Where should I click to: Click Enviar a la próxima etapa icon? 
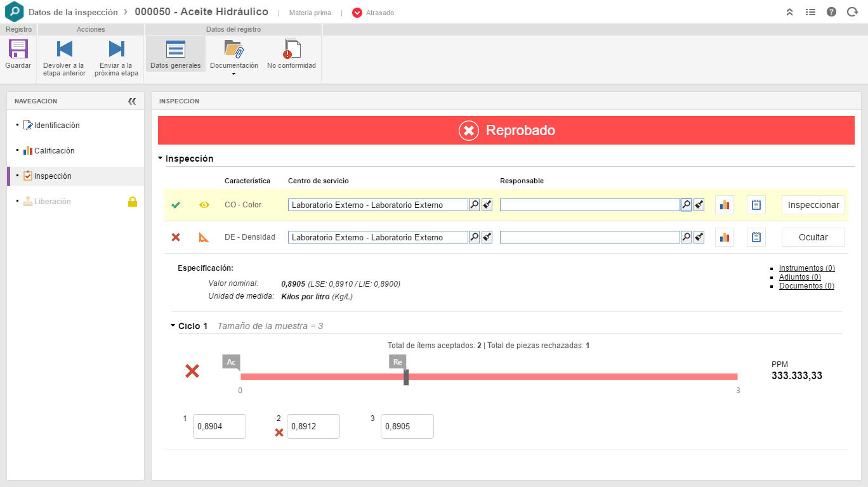tap(116, 49)
